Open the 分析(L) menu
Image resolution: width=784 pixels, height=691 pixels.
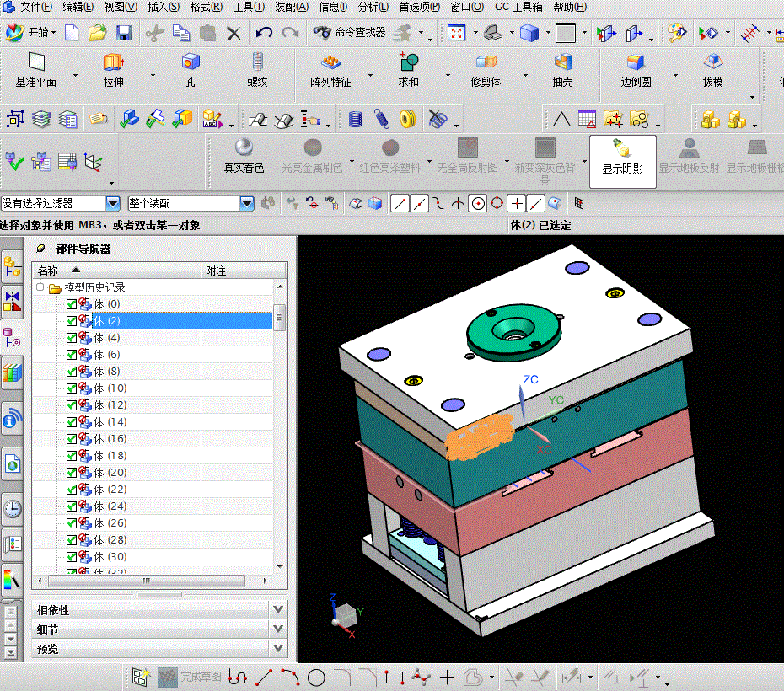click(373, 7)
